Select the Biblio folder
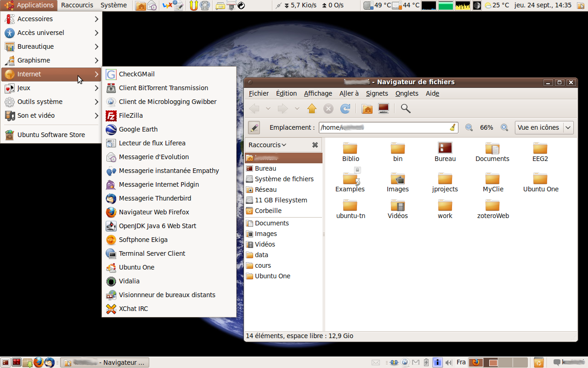 point(351,152)
